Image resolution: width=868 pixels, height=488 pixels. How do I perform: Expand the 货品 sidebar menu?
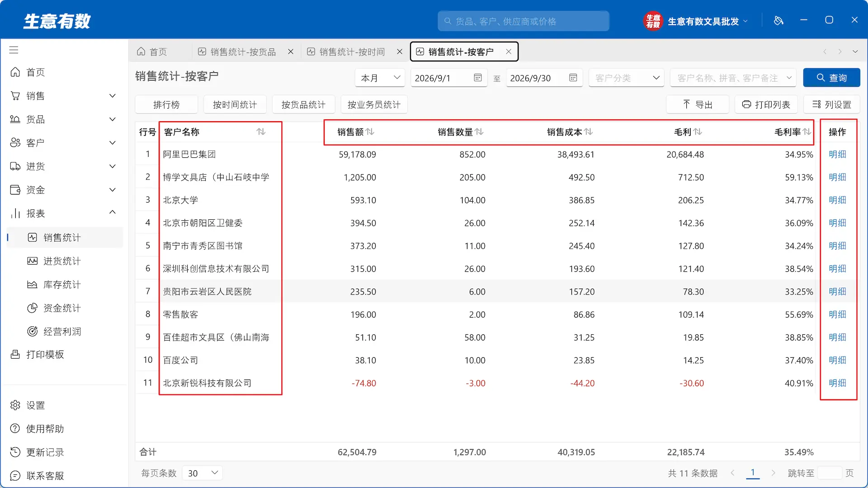(x=113, y=119)
